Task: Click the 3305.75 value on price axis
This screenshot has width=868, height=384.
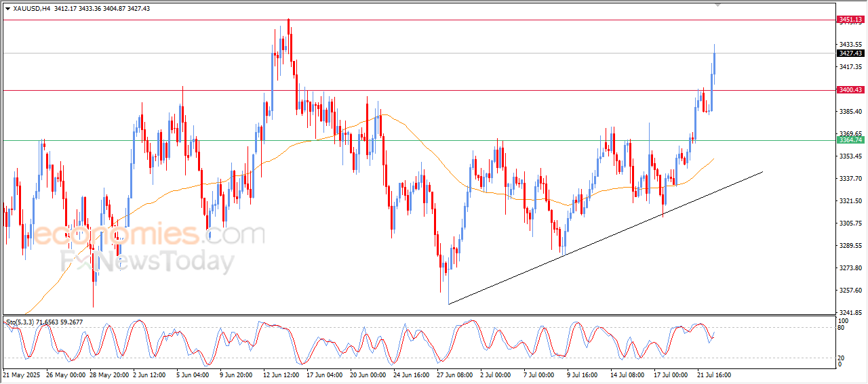Action: [850, 223]
